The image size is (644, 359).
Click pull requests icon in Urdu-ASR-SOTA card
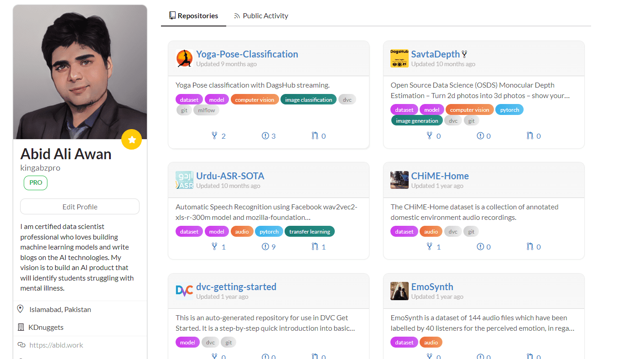tap(315, 246)
